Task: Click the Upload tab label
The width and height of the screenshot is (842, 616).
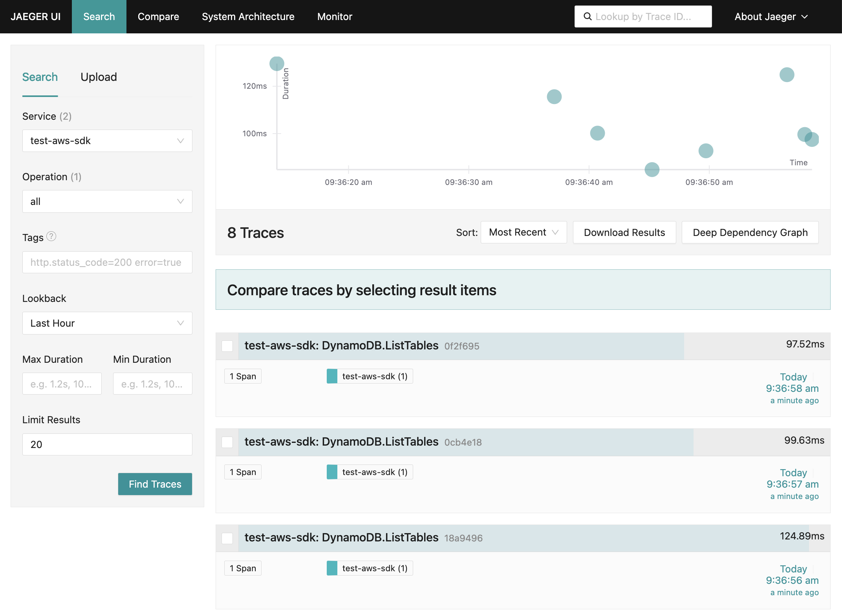Action: click(98, 77)
